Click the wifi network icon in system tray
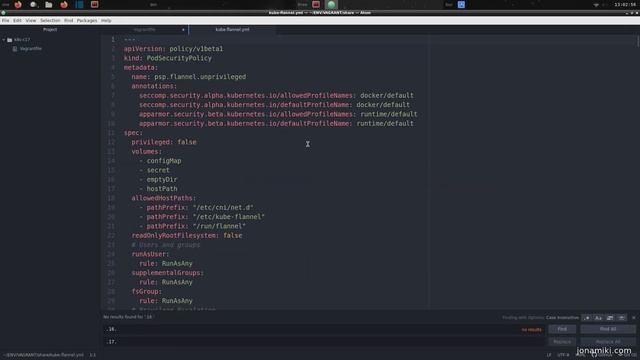The width and height of the screenshot is (640, 360). coord(596,5)
